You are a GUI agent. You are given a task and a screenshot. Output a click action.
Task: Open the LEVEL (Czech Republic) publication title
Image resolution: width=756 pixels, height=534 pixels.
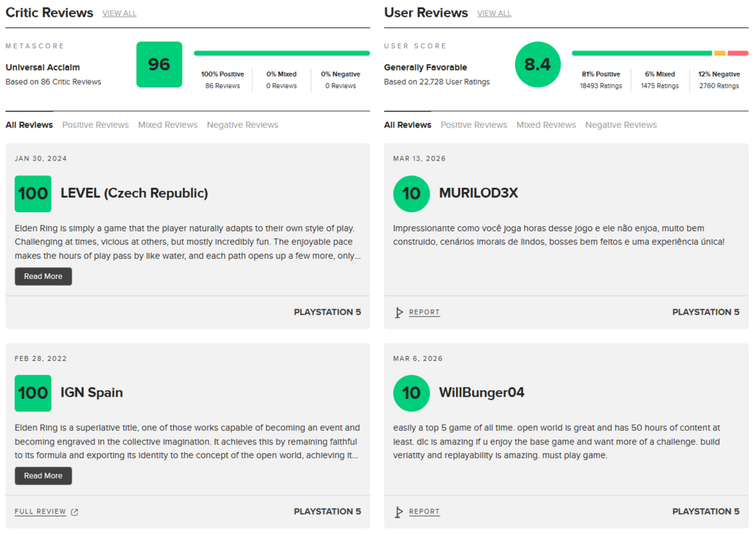tap(135, 193)
